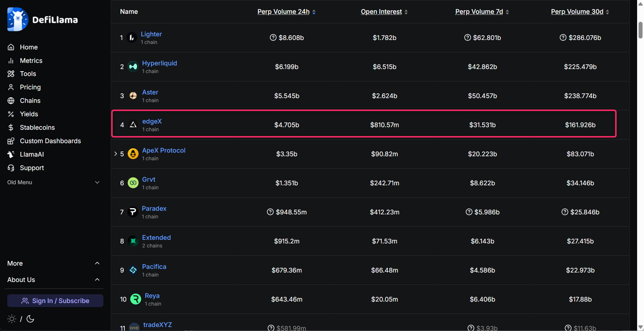
Task: Click the help icon beside Lighter's 24h volume
Action: pyautogui.click(x=273, y=37)
